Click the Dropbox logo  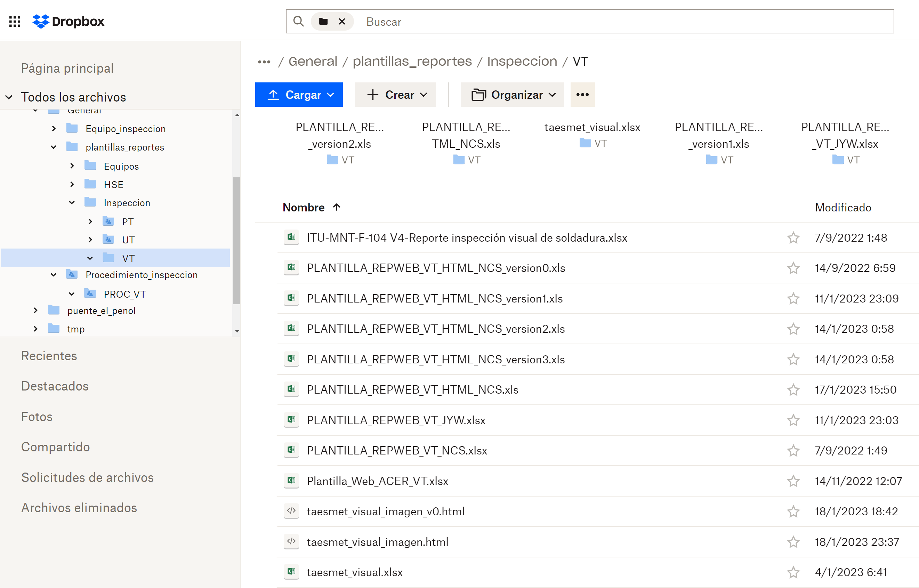click(68, 21)
